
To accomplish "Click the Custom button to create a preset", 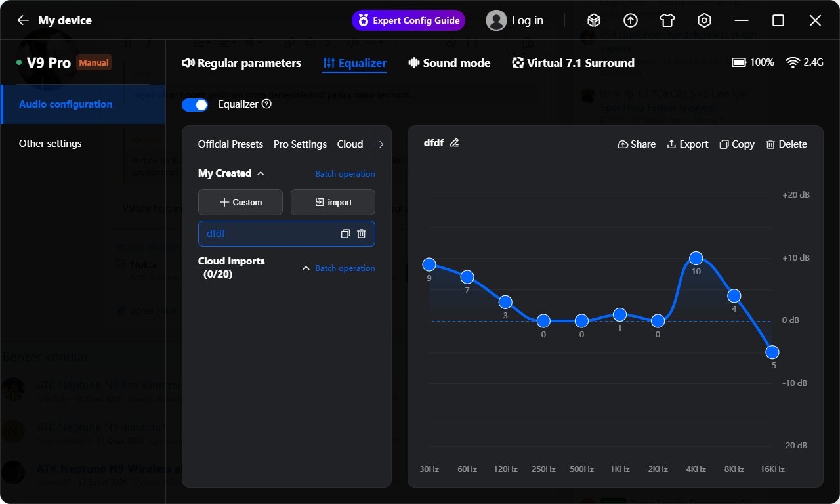I will (240, 202).
